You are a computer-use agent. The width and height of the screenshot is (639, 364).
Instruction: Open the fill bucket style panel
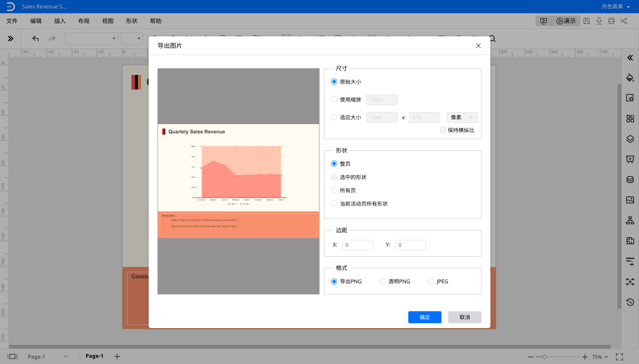click(630, 78)
